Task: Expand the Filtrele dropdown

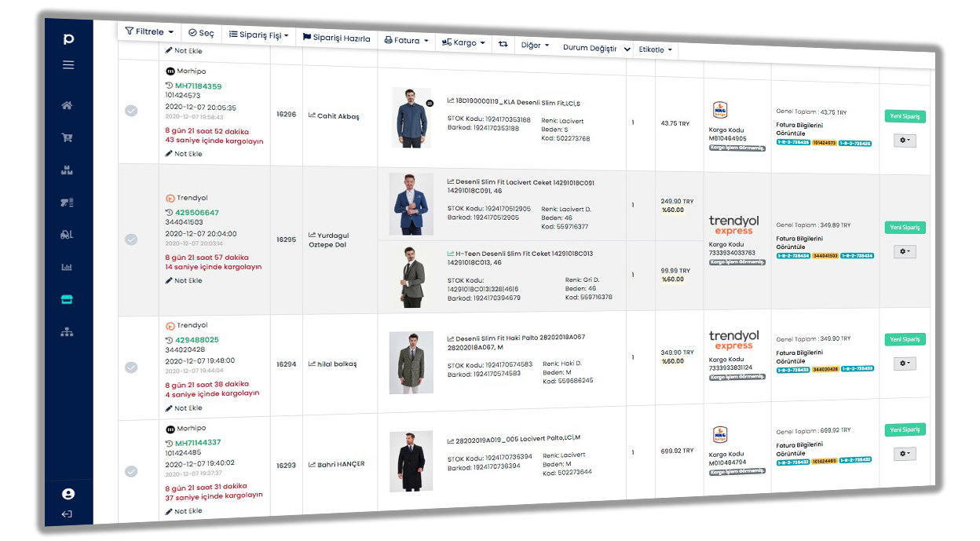Action: click(x=149, y=32)
